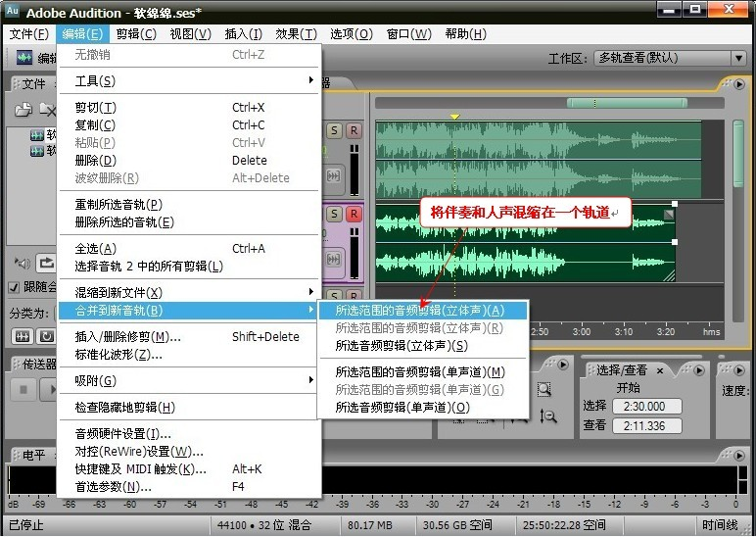Image resolution: width=756 pixels, height=537 pixels.
Task: Choose 所选音频剪辑(立体声)(S)
Action: coord(423,346)
